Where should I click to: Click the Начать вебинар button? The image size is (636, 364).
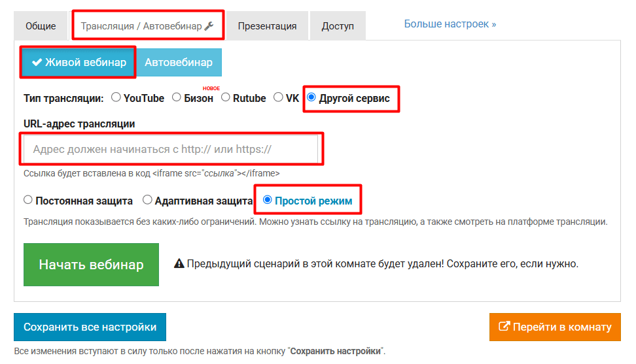pos(91,265)
